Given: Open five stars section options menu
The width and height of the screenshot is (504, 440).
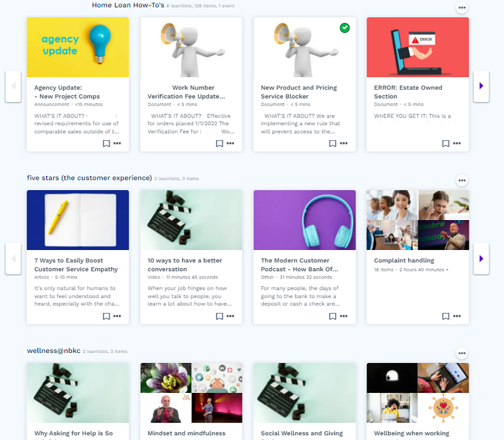Looking at the screenshot, I should click(x=462, y=180).
